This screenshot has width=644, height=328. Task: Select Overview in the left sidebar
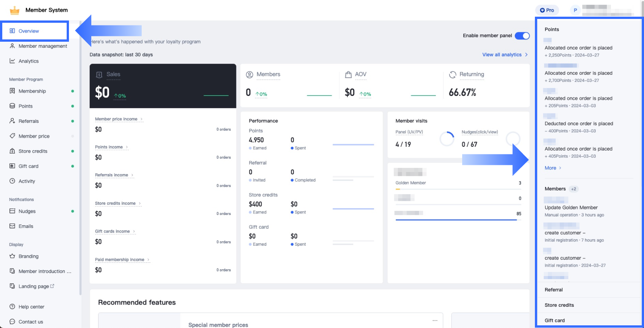pos(29,31)
